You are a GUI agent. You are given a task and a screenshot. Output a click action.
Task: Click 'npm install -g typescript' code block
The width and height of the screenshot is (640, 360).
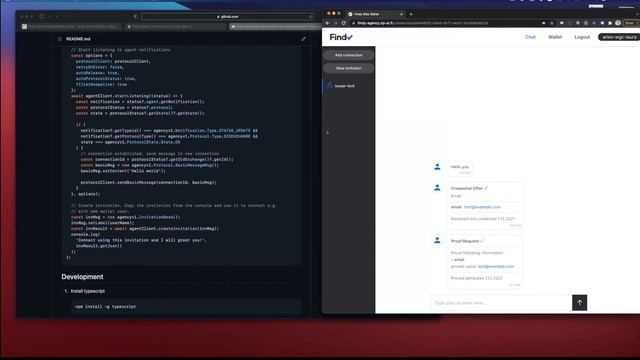186,307
